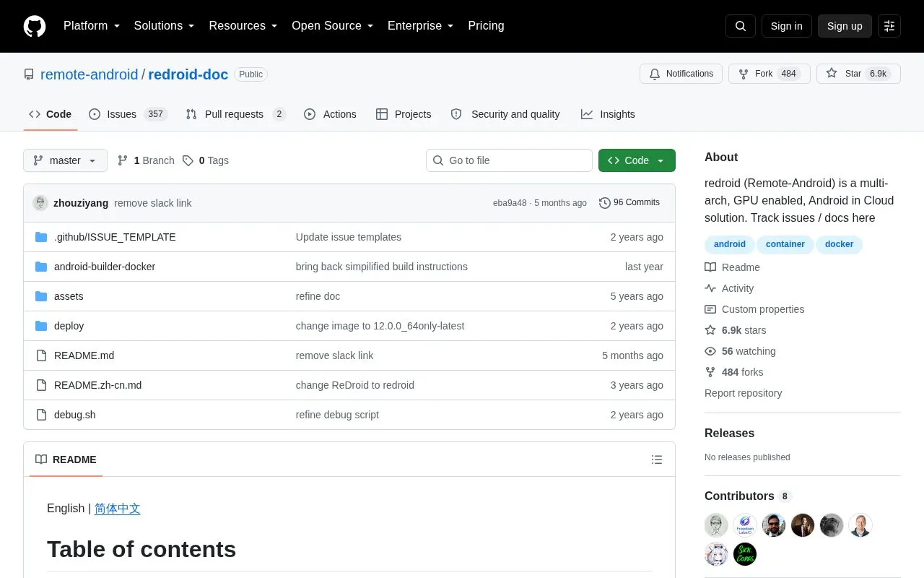Open the deploy folder
This screenshot has width=924, height=578.
pos(69,326)
